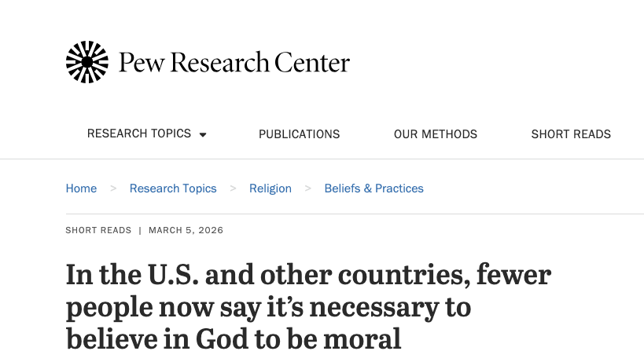Click the Home breadcrumb link

click(x=81, y=188)
